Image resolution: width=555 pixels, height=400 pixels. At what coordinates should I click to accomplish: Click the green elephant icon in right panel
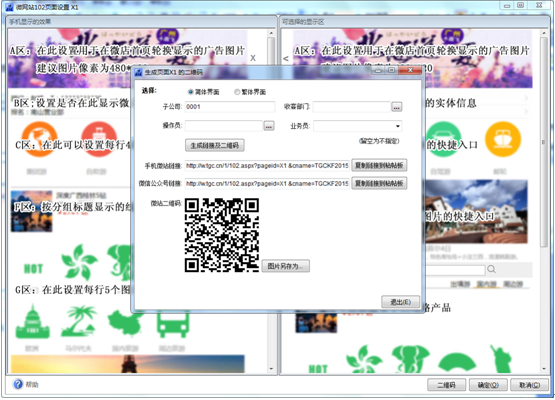point(411,359)
